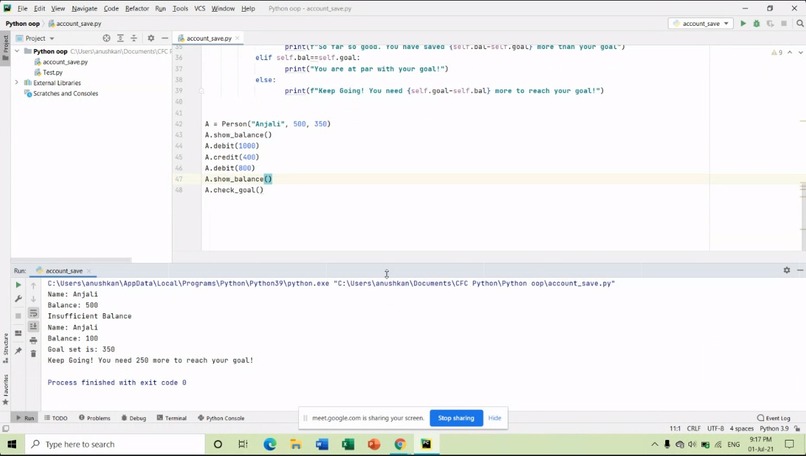Open the File menu
The height and width of the screenshot is (456, 806).
tap(22, 8)
